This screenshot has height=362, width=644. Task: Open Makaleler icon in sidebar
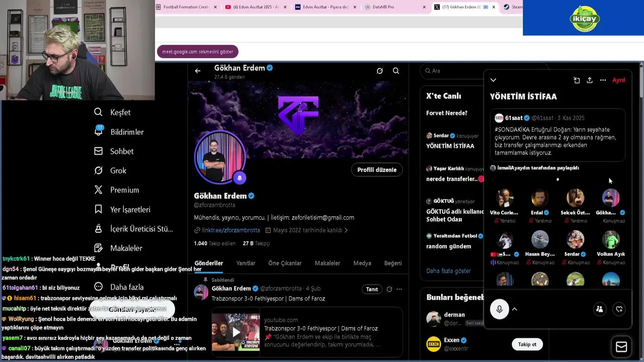click(99, 248)
